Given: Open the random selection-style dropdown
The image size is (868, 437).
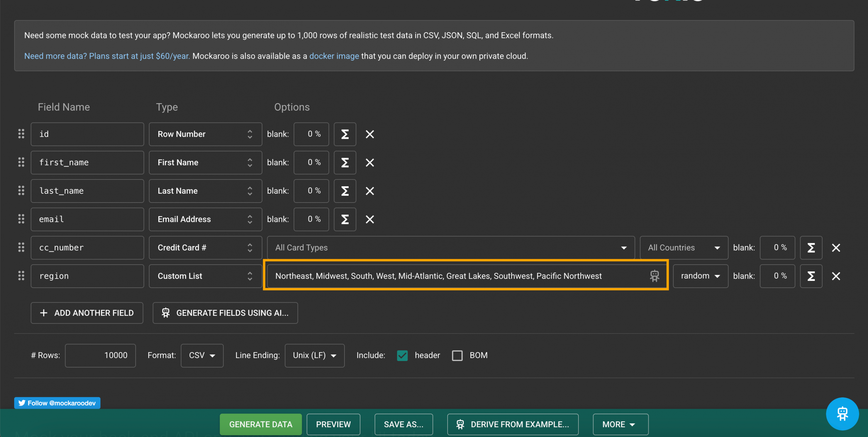Looking at the screenshot, I should pyautogui.click(x=701, y=276).
